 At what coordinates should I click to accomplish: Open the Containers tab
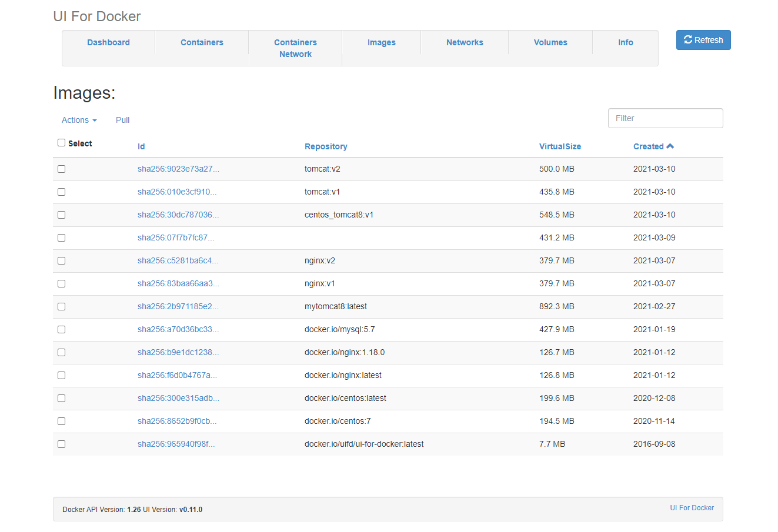click(202, 42)
